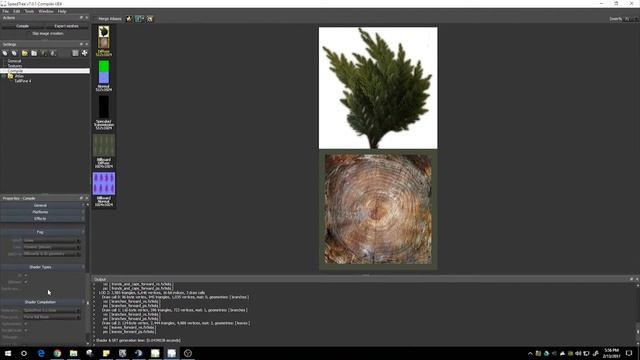Open the Billboards & 3D geometry dropdown
Viewport: 640px width, 360px height.
[51, 254]
